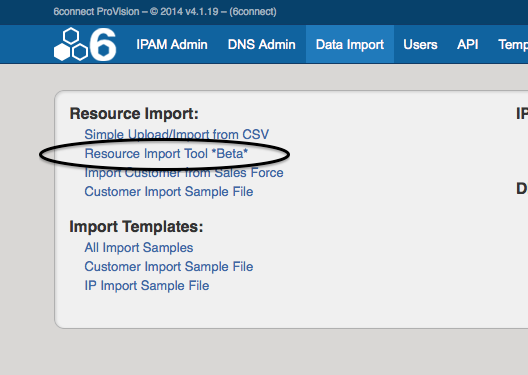Click the 6connect hexagon cluster logo
Image resolution: width=528 pixels, height=375 pixels.
pyautogui.click(x=71, y=44)
